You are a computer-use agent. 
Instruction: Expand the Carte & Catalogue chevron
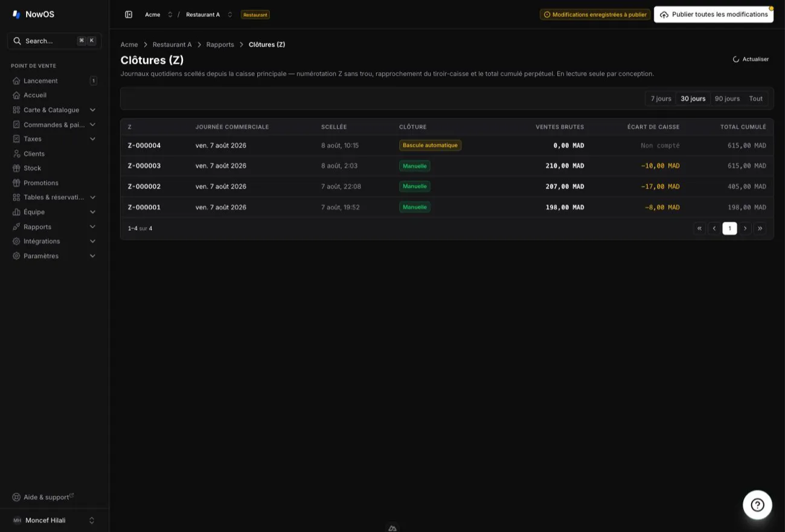[x=92, y=110]
